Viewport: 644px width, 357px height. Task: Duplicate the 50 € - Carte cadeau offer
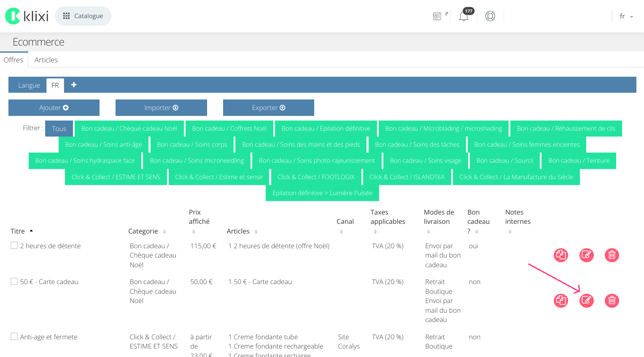(x=561, y=301)
